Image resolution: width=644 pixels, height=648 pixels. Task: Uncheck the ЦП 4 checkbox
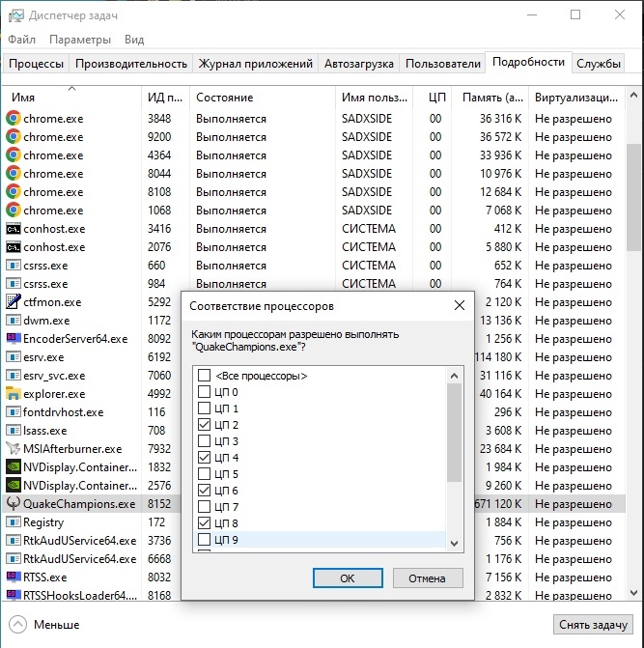point(204,457)
